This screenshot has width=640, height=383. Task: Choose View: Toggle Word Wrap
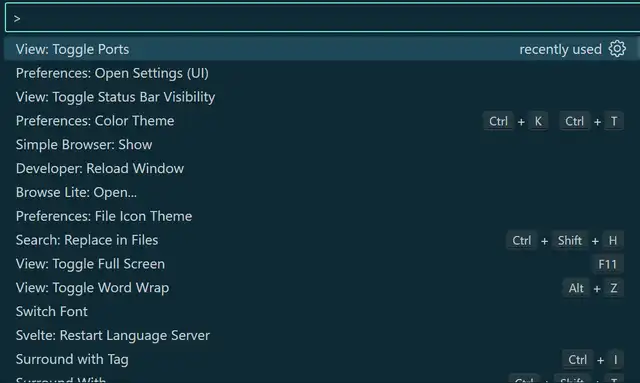[x=320, y=287]
